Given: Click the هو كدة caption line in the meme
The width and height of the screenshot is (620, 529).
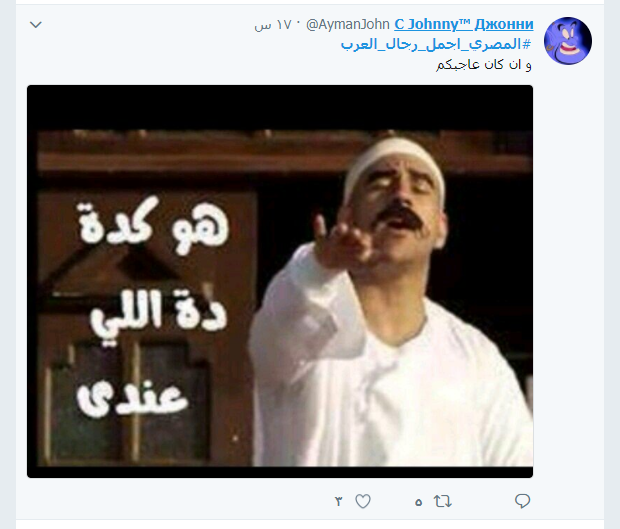Looking at the screenshot, I should coord(153,226).
